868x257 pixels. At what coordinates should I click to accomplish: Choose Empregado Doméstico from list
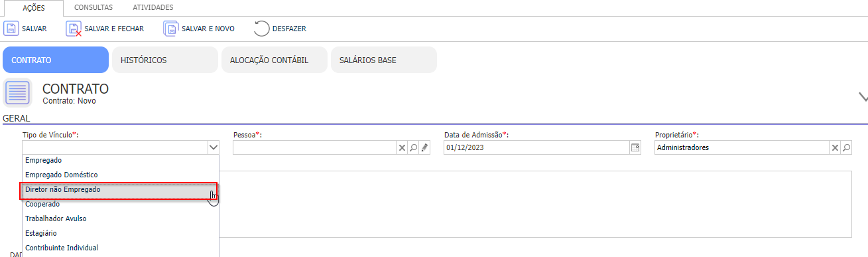119,175
